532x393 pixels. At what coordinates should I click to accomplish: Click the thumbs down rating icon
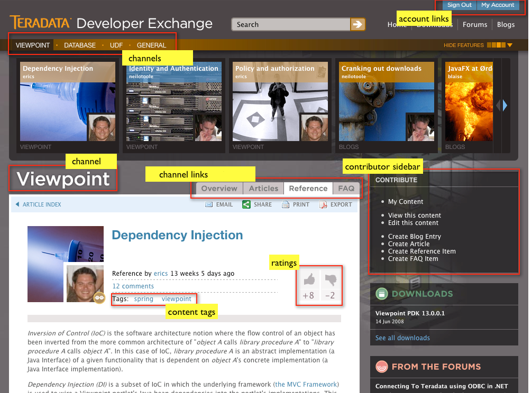point(331,279)
